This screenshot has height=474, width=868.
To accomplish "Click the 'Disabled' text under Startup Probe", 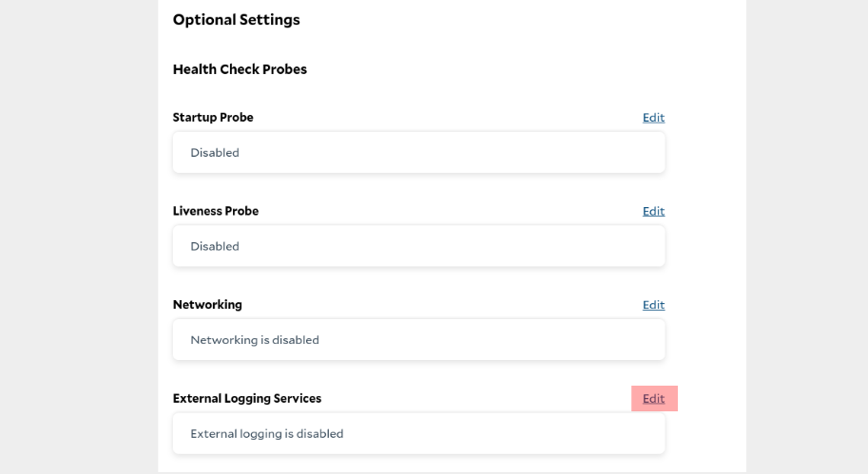I will (215, 153).
